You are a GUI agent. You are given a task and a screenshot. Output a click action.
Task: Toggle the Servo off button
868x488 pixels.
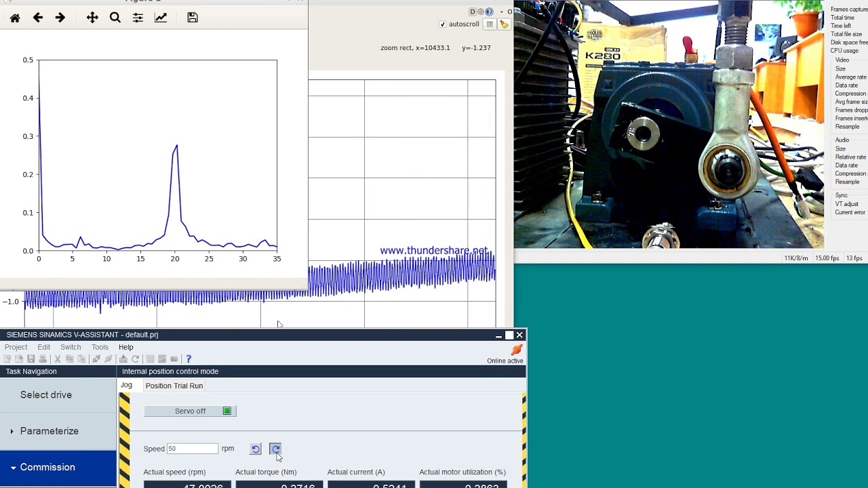(x=190, y=411)
